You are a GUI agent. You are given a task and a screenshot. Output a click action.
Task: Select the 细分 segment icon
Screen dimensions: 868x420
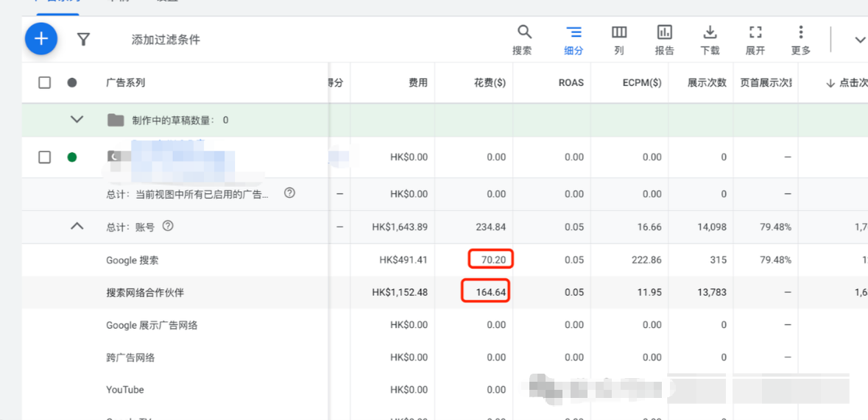(574, 40)
